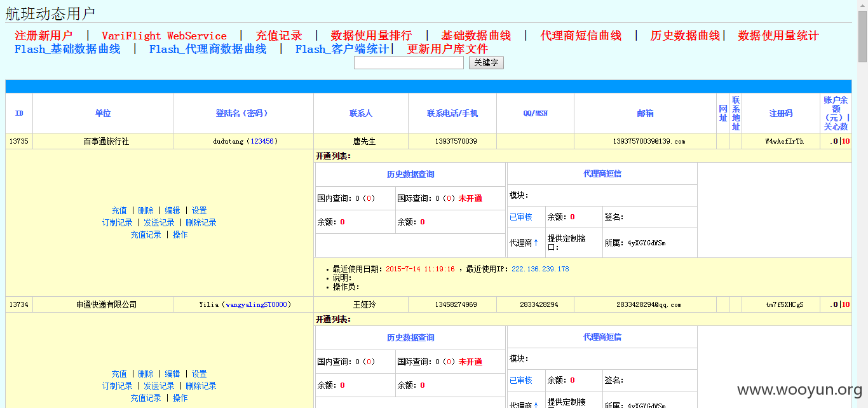Click 设置 for 百事通旅行社 user

point(199,210)
